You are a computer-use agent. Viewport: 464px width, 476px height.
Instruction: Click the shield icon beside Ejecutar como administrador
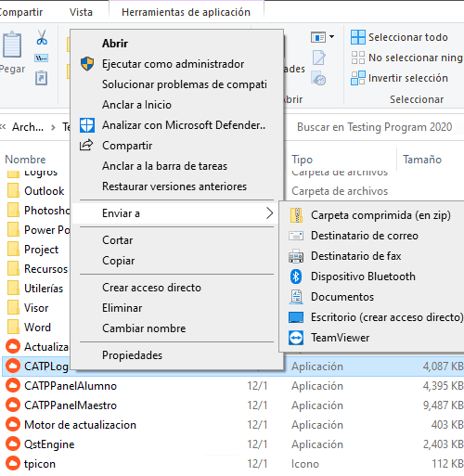click(x=87, y=64)
